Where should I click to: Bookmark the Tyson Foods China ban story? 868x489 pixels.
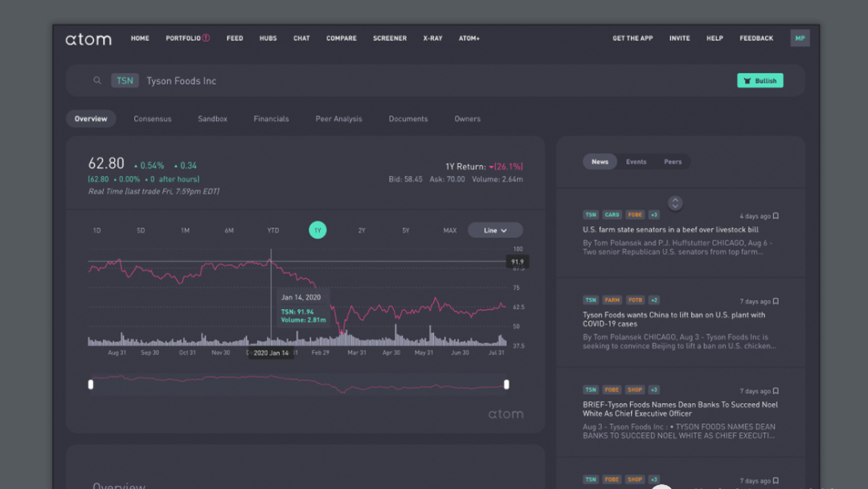[776, 301]
